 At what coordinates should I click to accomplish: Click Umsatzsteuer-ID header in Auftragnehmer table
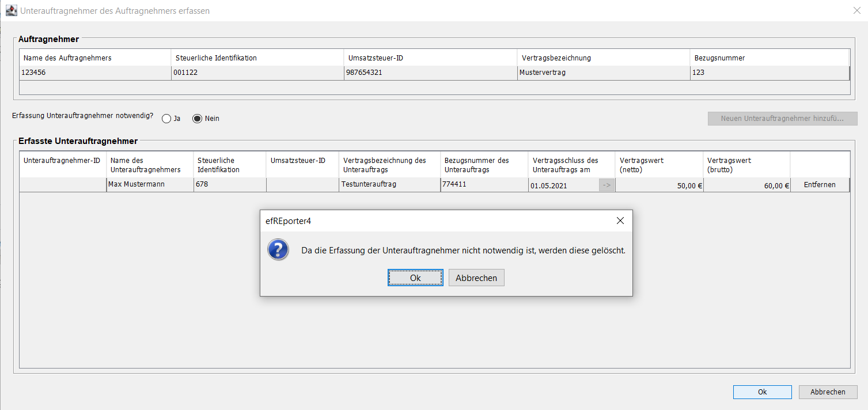tap(431, 58)
